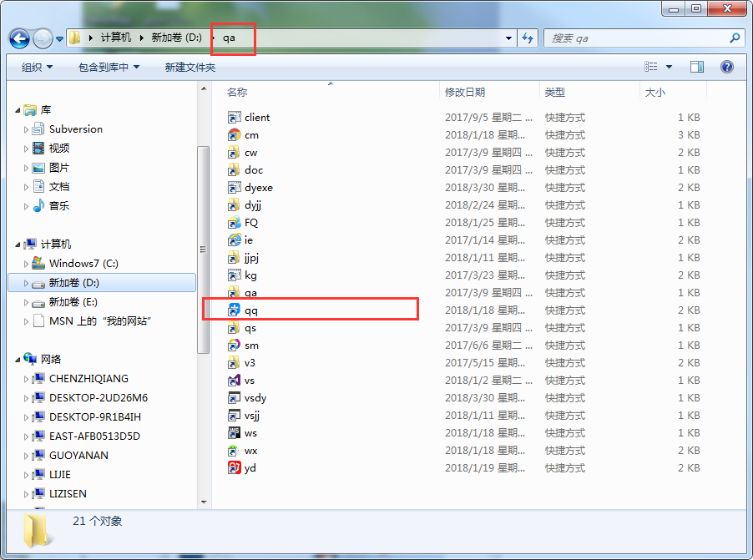Select the dyjj shortcut icon

coord(234,205)
